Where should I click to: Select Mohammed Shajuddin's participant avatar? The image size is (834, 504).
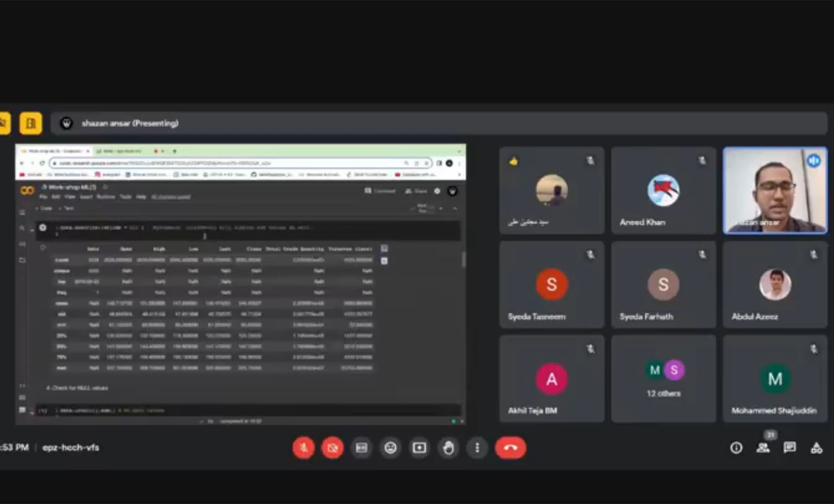[775, 379]
